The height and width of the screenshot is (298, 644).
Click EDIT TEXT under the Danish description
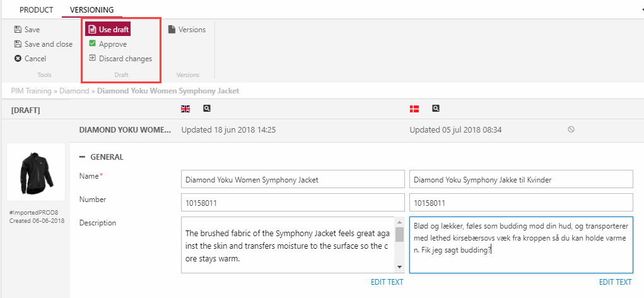615,282
